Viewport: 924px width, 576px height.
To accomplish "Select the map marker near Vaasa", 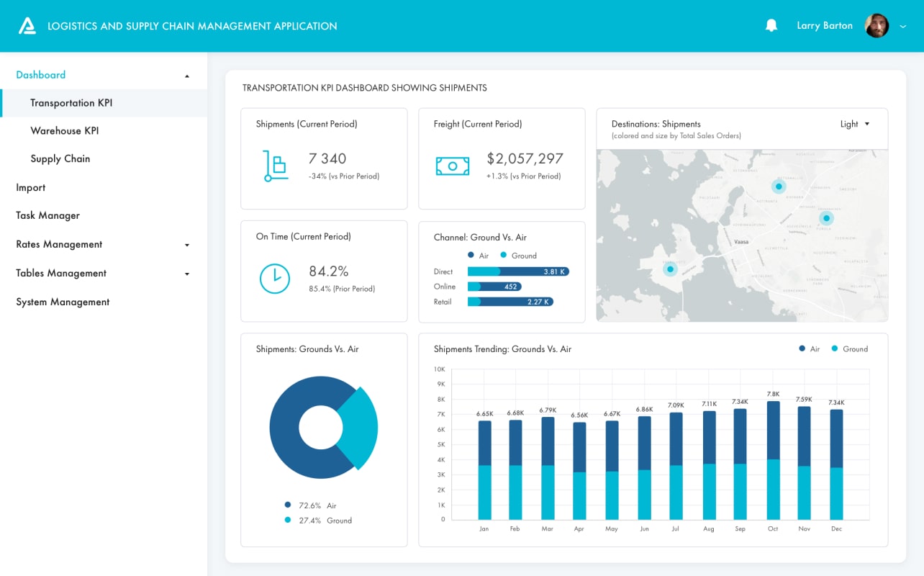I will (670, 269).
